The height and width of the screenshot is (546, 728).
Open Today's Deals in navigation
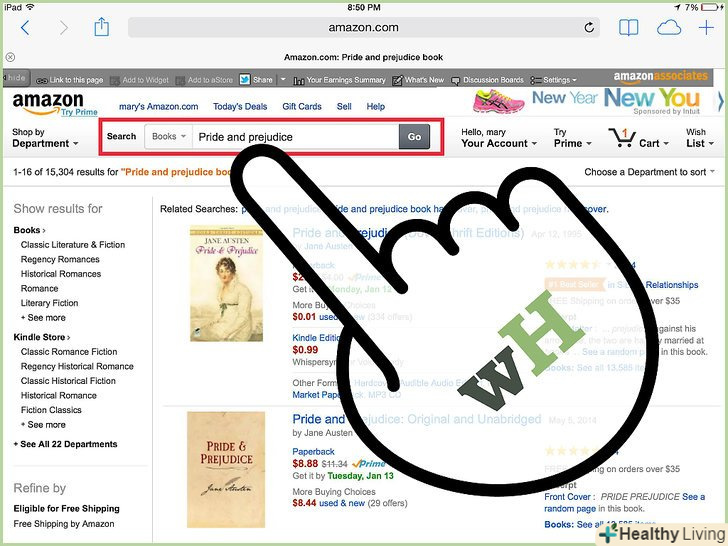coord(240,106)
